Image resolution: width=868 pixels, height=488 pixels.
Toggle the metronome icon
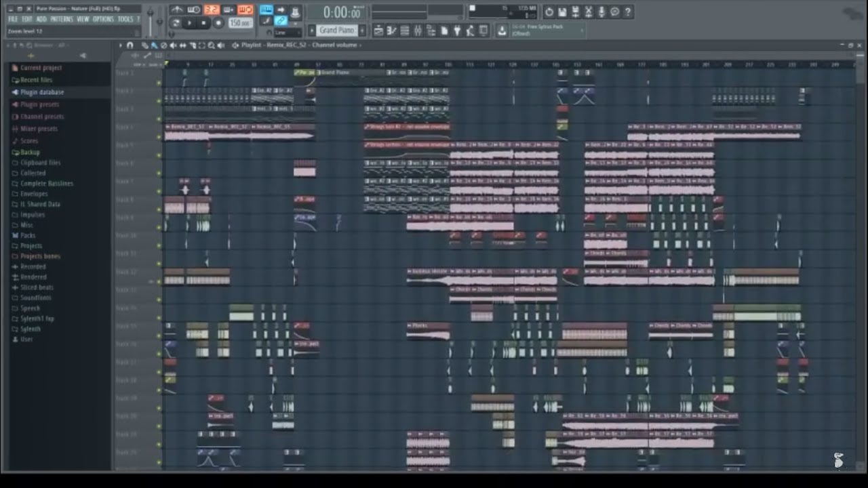click(x=177, y=9)
